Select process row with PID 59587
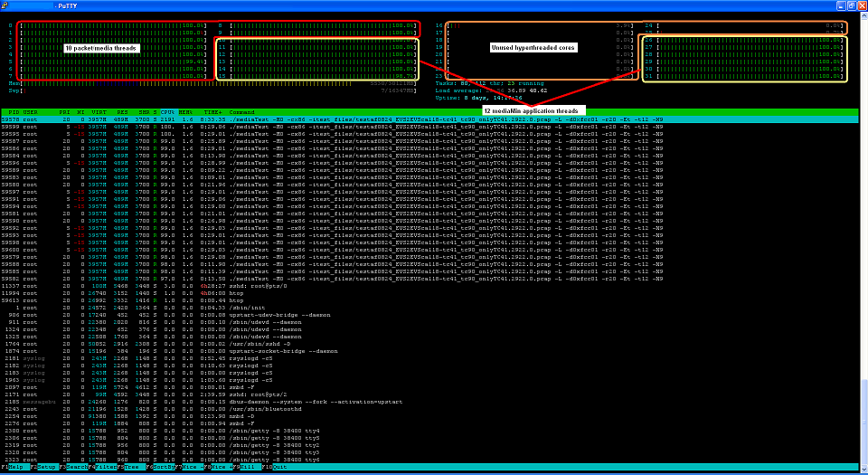The height and width of the screenshot is (475, 868). tap(429, 141)
